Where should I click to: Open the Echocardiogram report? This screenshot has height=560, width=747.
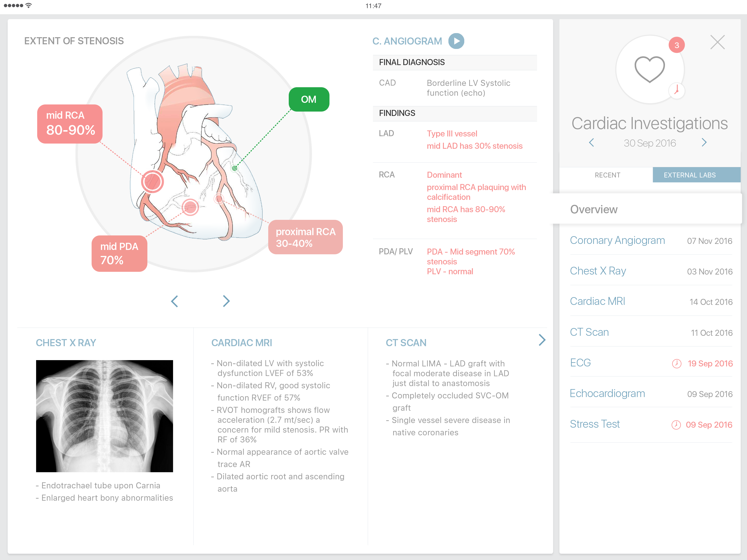coord(607,393)
